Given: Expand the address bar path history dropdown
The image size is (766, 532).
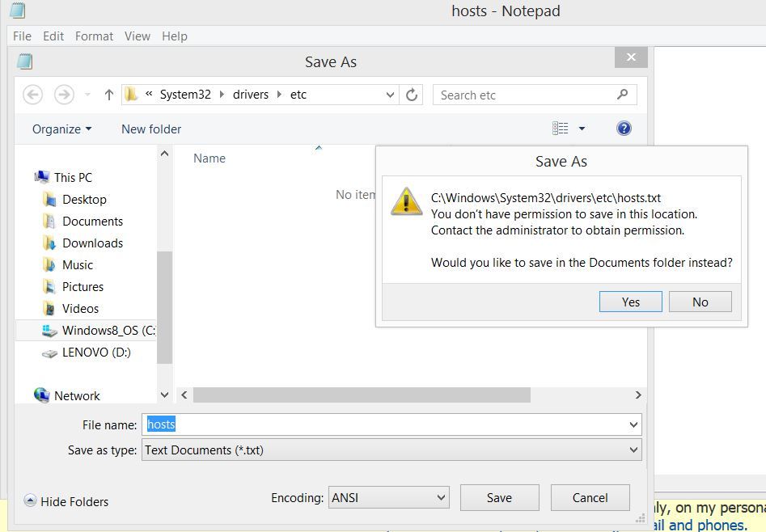Looking at the screenshot, I should coord(390,95).
